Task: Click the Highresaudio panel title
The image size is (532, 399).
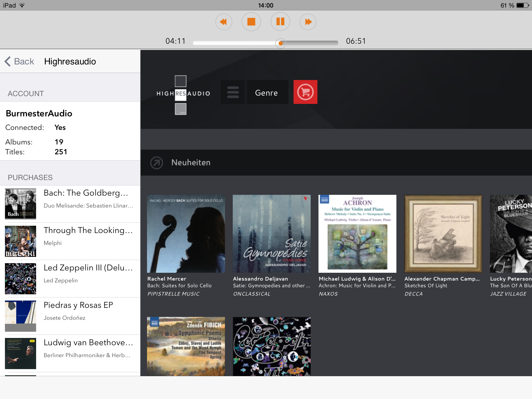Action: 70,62
